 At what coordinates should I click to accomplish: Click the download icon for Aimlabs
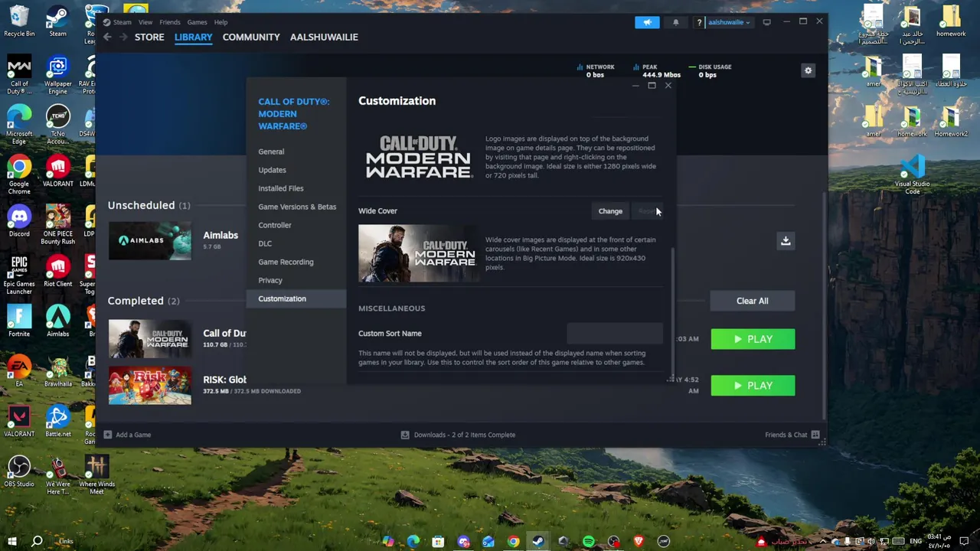[x=786, y=241]
